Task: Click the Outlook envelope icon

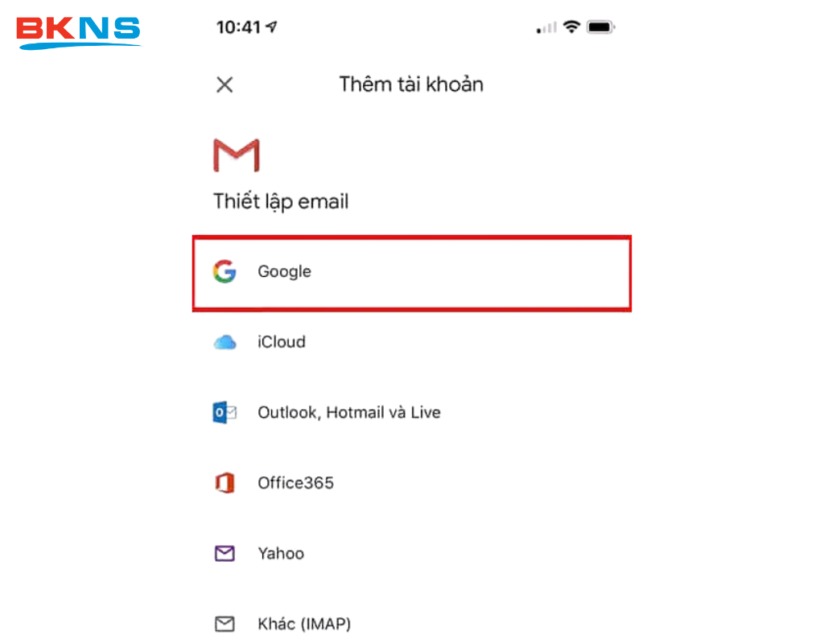Action: point(225,413)
